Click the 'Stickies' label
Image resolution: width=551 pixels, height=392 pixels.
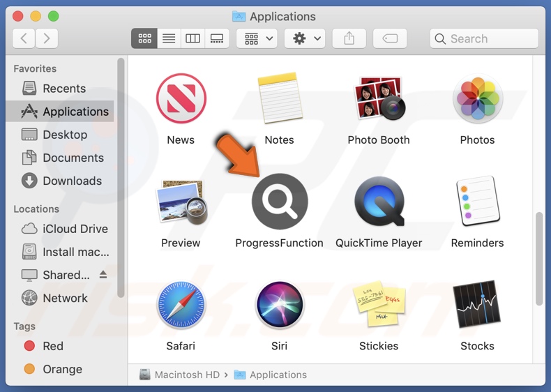(x=379, y=346)
